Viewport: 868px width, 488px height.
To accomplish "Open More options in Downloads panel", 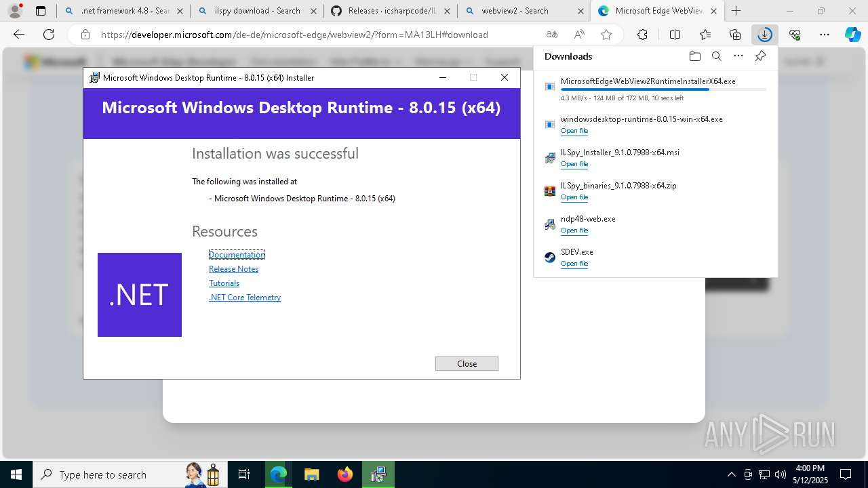I will (738, 56).
